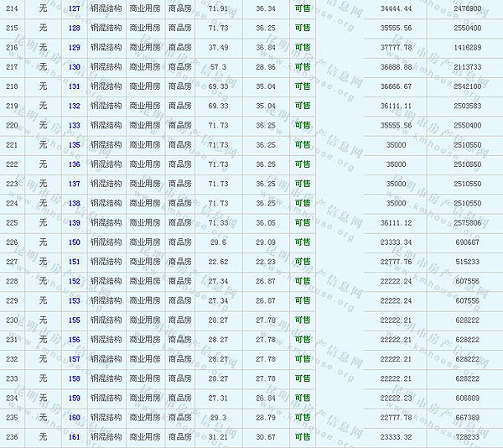Click the room 132 link
Viewport: 503px width, 448px height.
click(75, 106)
